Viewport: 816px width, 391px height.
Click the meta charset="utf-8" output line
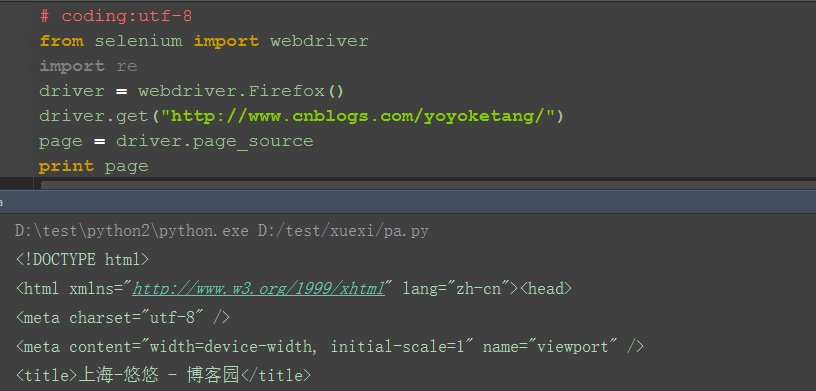point(123,317)
